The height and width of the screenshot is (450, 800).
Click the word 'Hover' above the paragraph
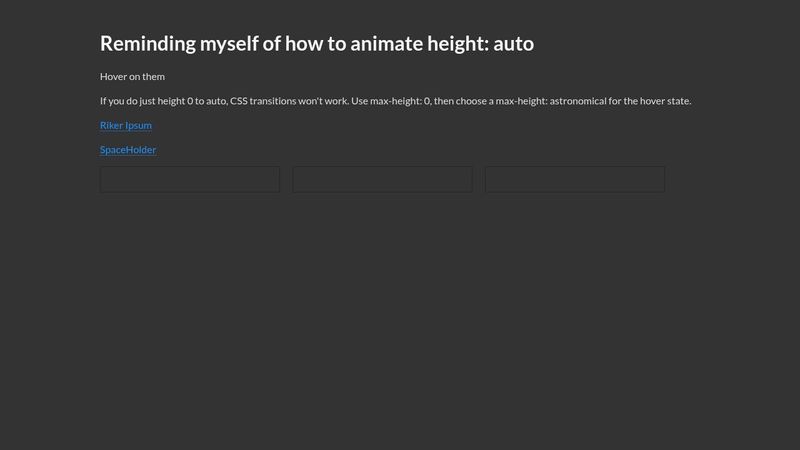pos(113,77)
